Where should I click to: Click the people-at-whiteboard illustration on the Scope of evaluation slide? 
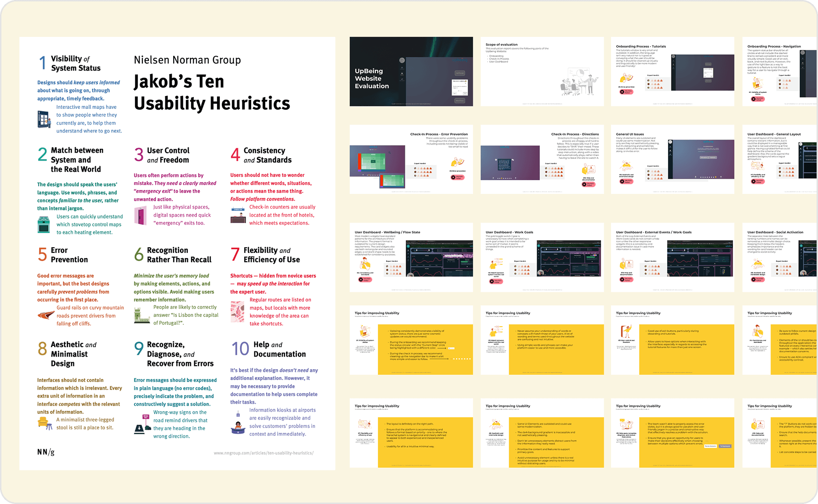pos(579,82)
